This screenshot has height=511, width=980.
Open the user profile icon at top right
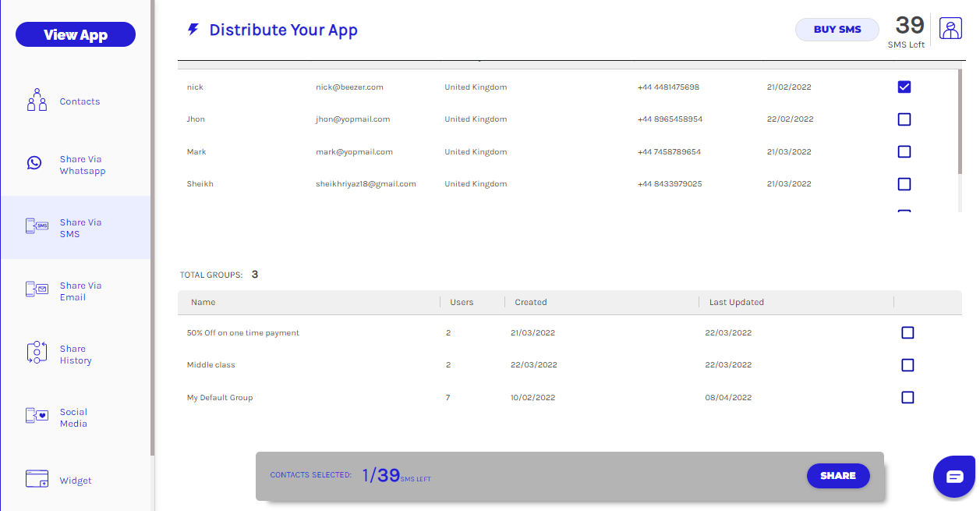click(950, 29)
